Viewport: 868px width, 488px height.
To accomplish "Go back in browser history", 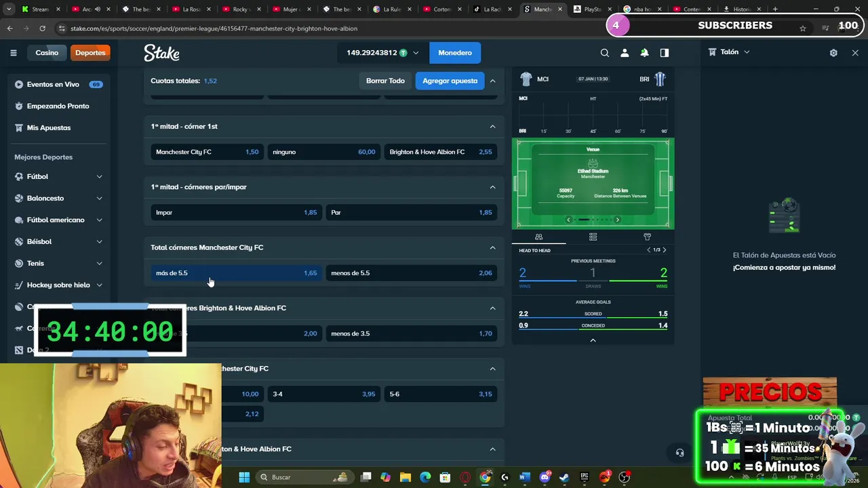I will (x=10, y=28).
